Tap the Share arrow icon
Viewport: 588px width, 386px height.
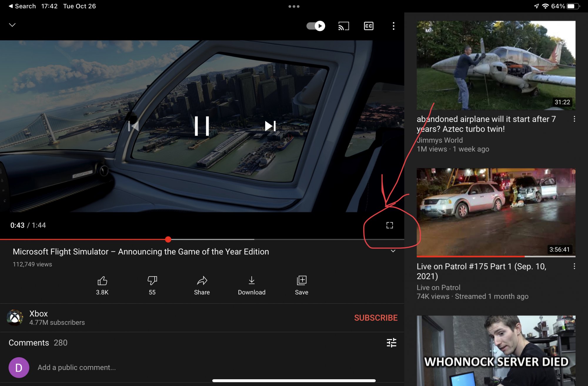click(x=202, y=281)
